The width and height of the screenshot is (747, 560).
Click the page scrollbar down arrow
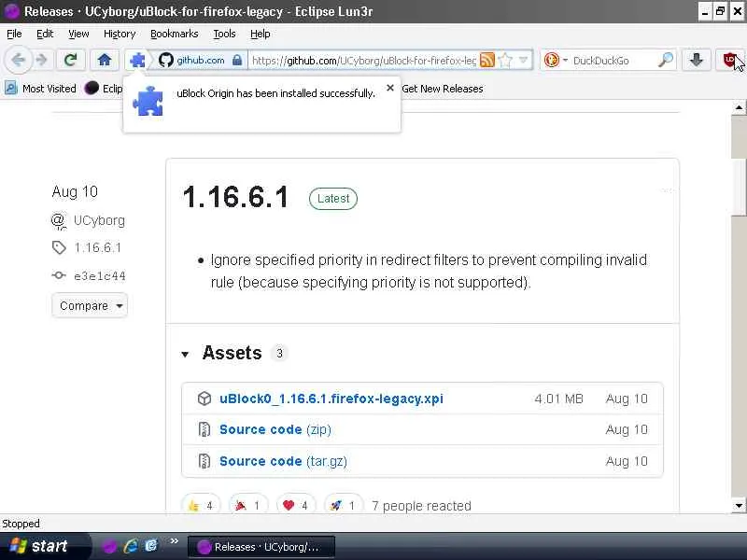(739, 506)
